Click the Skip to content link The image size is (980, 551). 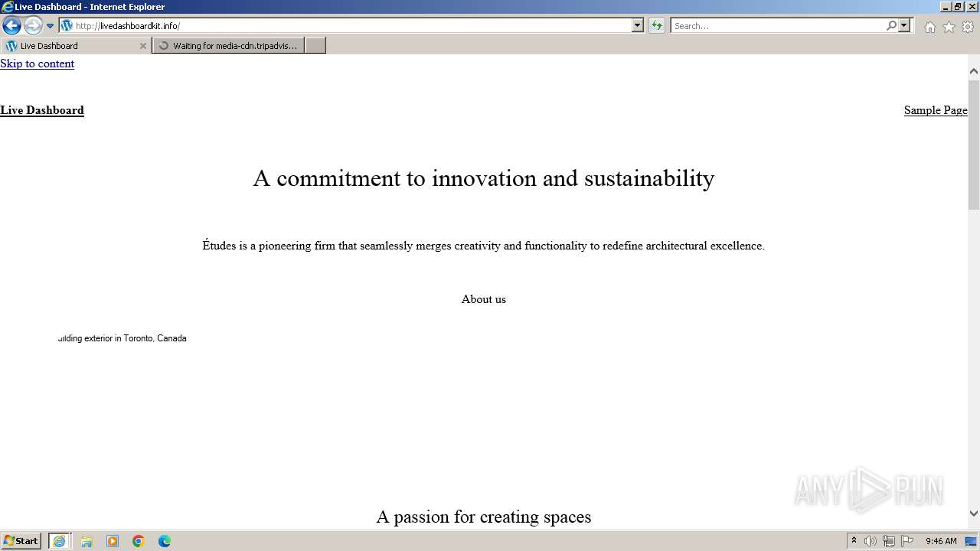[37, 64]
